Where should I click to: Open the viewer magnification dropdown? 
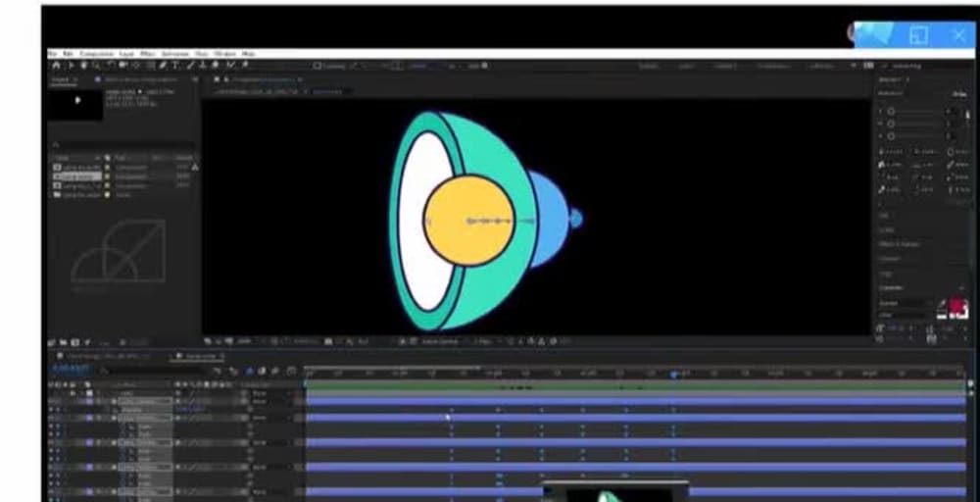click(x=245, y=341)
